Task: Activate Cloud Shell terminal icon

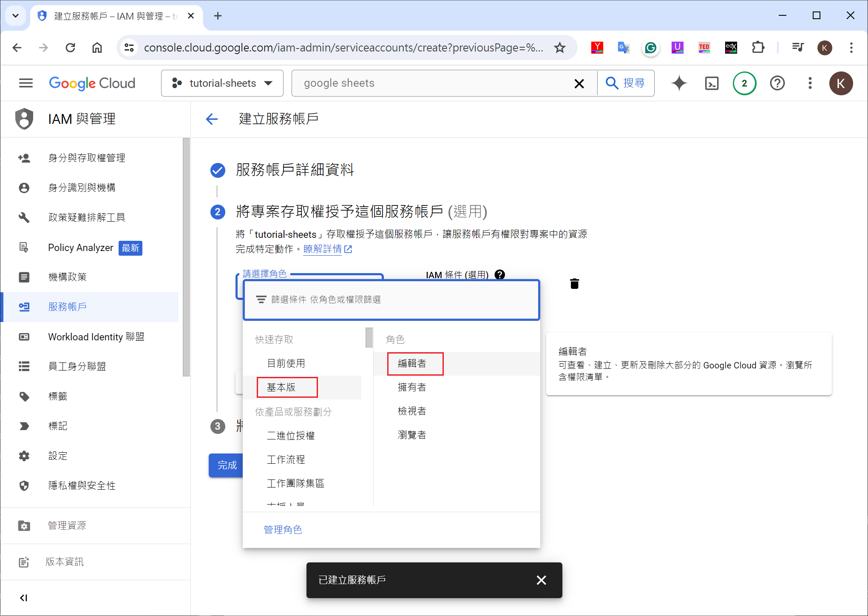Action: click(712, 83)
